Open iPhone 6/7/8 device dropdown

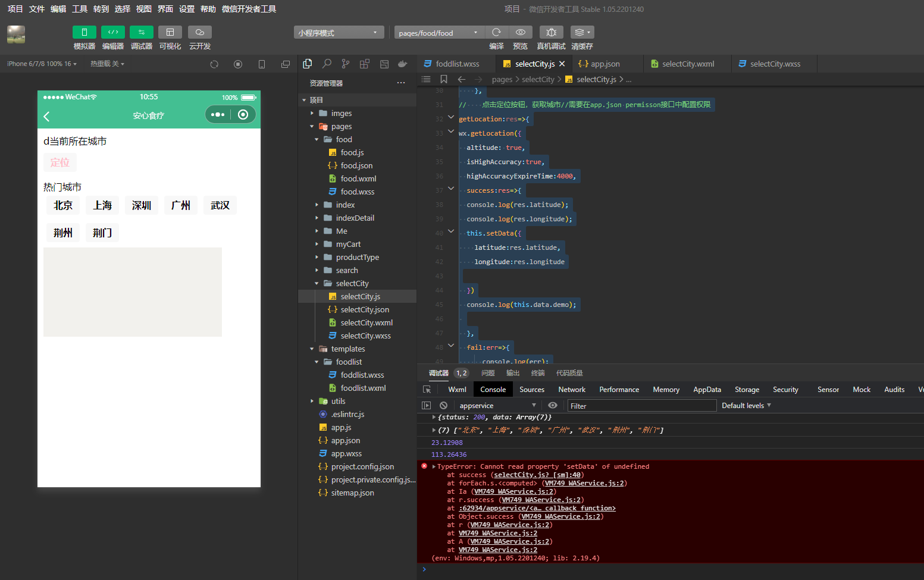(x=42, y=64)
